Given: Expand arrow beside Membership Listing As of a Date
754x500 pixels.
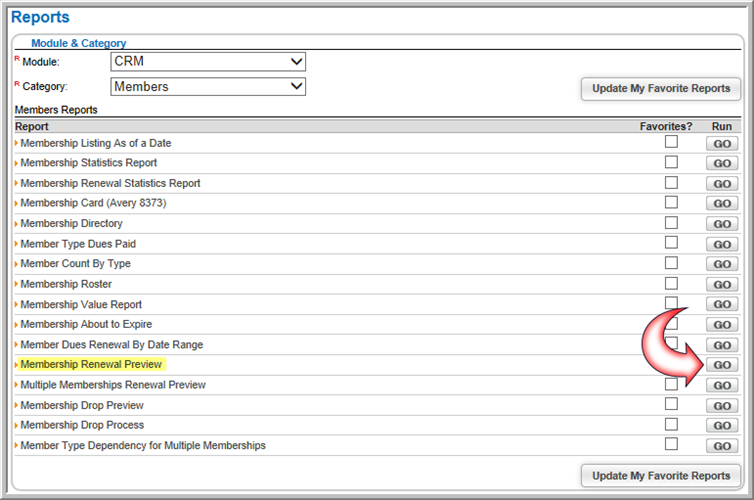Looking at the screenshot, I should coord(16,143).
